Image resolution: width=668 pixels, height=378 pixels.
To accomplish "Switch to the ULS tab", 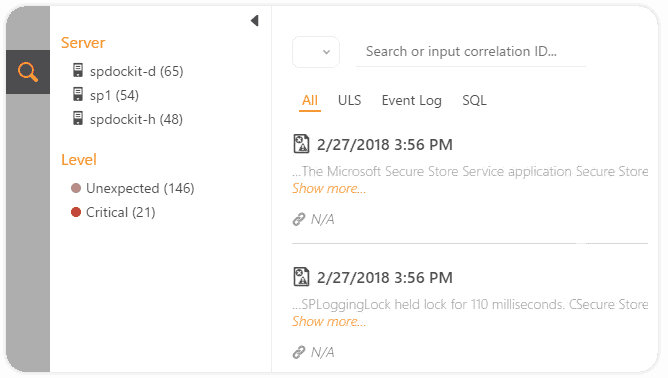I will pos(349,101).
